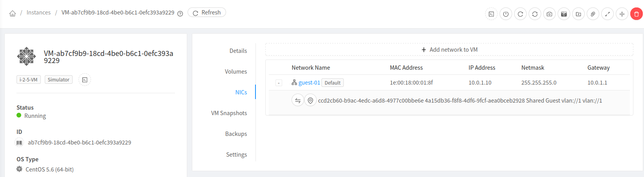The height and width of the screenshot is (177, 644).
Task: Assign a backup offering via the folder-plus icon
Action: tap(578, 14)
